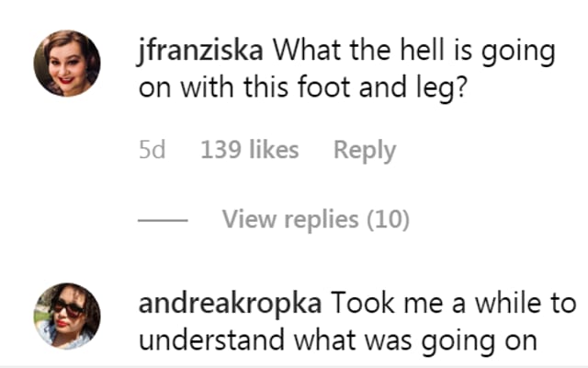The image size is (588, 368).
Task: Click the dash line beside View replies
Action: click(163, 220)
